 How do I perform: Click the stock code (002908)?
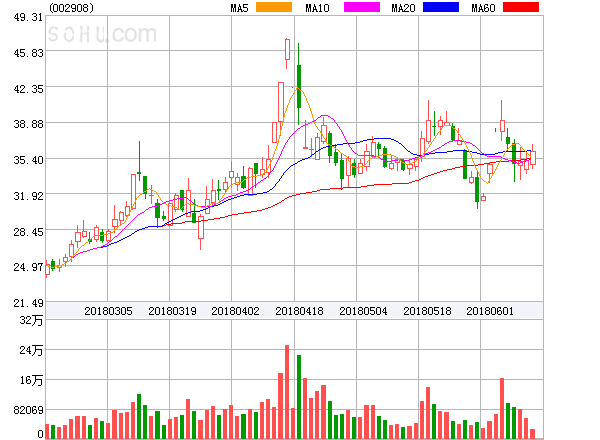point(71,8)
